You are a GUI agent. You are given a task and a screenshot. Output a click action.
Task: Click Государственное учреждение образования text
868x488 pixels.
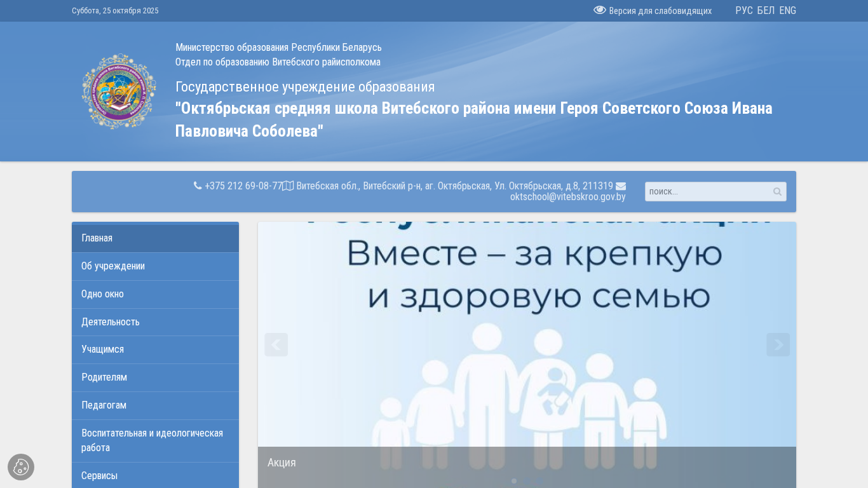[305, 87]
